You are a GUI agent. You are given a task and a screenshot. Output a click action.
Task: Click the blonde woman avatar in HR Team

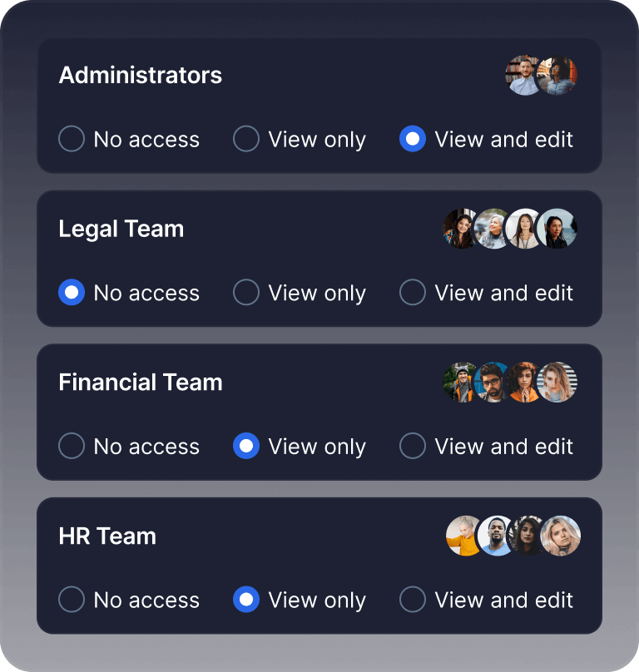coord(561,536)
